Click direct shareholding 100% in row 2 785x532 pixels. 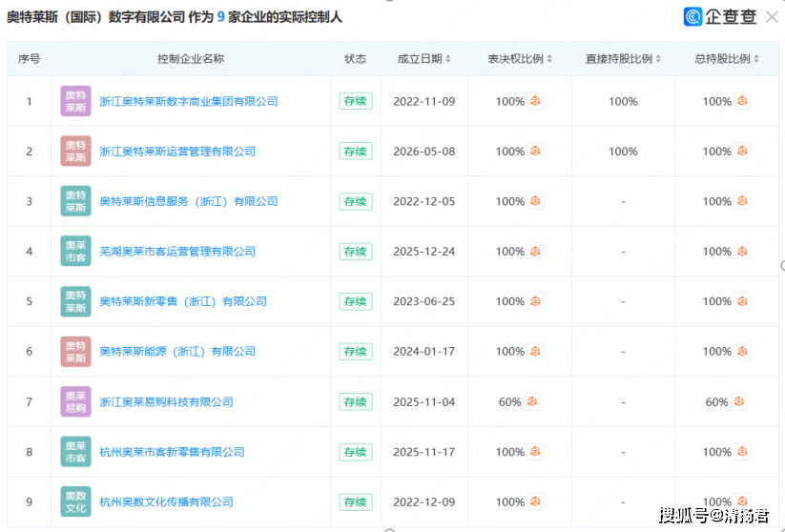623,152
